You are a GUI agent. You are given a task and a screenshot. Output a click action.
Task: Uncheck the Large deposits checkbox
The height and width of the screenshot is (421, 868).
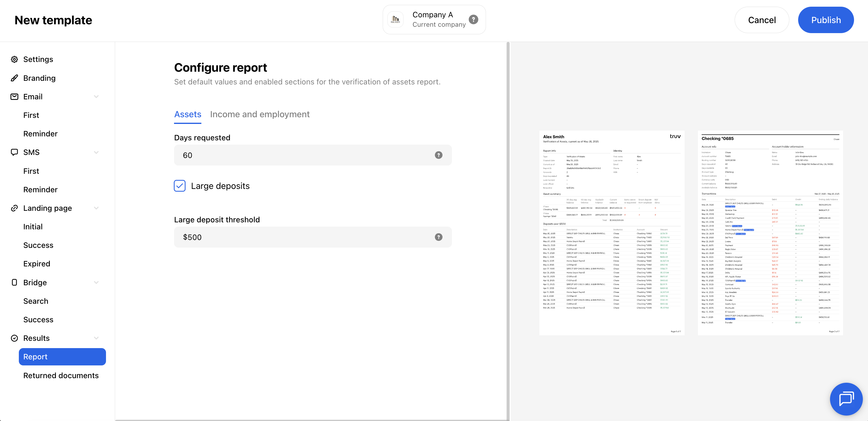pos(179,186)
